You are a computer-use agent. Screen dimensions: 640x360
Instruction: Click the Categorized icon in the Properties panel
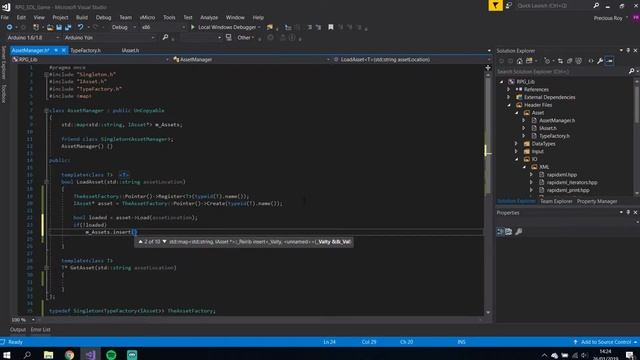[500, 232]
